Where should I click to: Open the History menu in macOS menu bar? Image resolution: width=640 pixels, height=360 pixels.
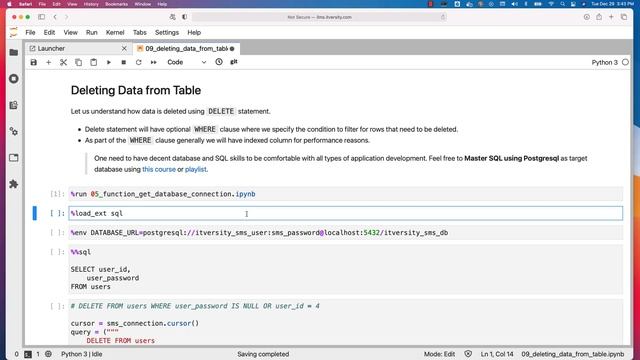click(x=91, y=4)
